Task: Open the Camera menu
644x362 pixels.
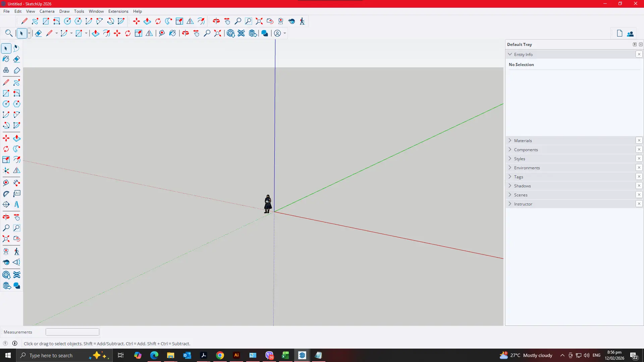Action: pyautogui.click(x=47, y=11)
